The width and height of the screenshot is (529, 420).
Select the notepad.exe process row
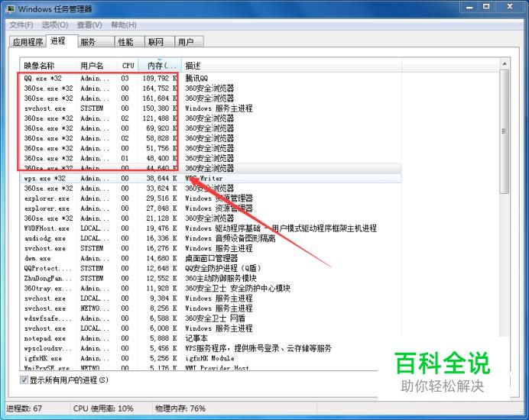tap(211, 338)
